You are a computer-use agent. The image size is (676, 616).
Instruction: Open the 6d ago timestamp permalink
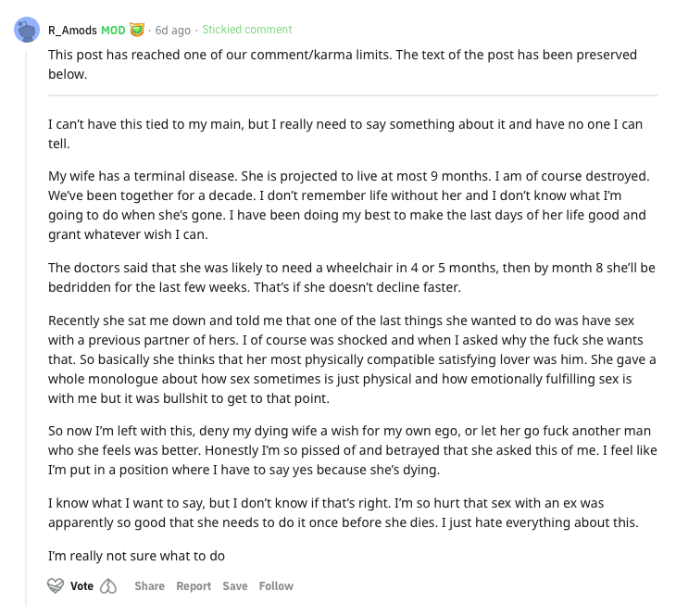(x=173, y=31)
